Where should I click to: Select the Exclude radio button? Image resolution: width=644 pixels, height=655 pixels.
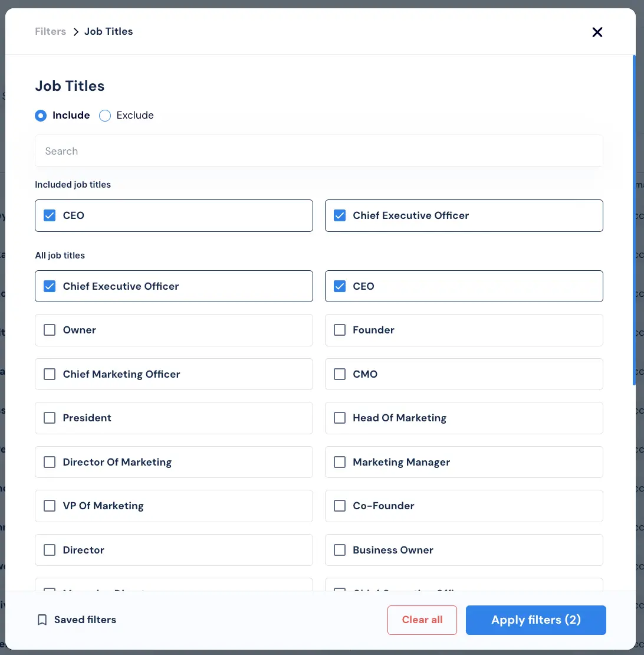pyautogui.click(x=105, y=116)
